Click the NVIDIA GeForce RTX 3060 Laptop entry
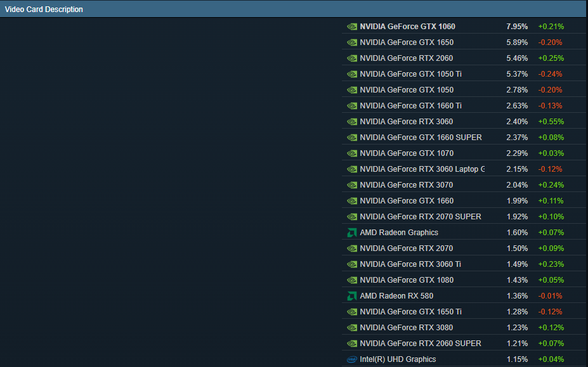Screen dimensions: 588x367 click(x=422, y=169)
